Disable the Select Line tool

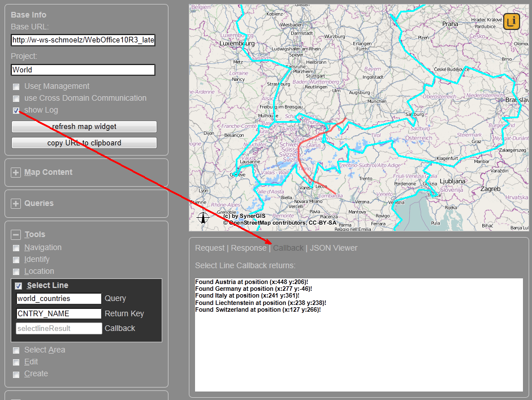[18, 285]
